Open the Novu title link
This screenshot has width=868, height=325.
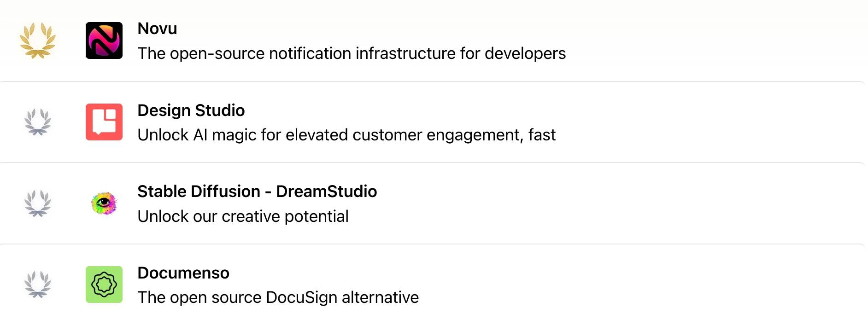tap(157, 29)
